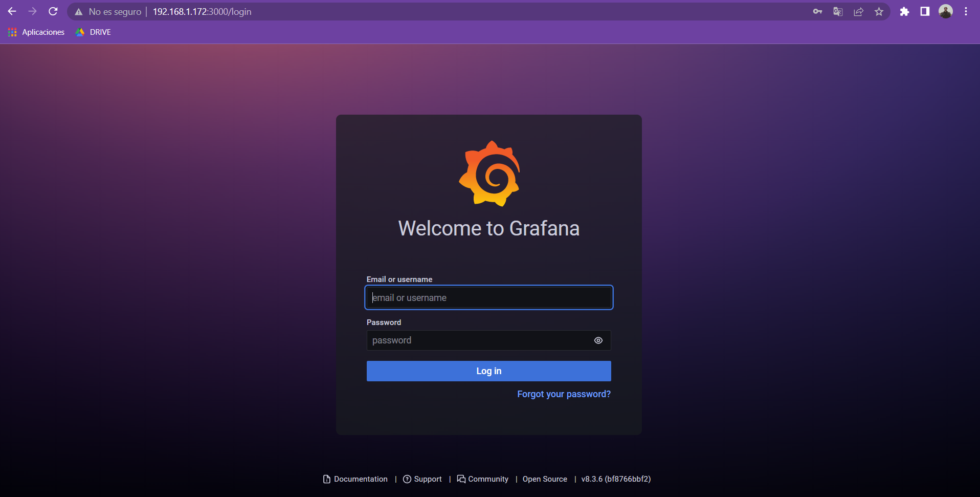Open the extensions puzzle icon
The height and width of the screenshot is (497, 980).
[904, 11]
